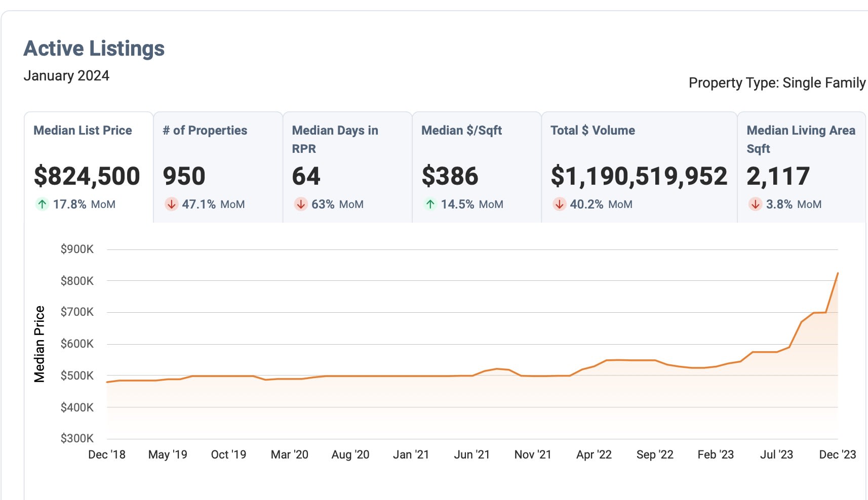This screenshot has width=868, height=500.
Task: Click red down arrow under Median Living Area
Action: pos(755,204)
